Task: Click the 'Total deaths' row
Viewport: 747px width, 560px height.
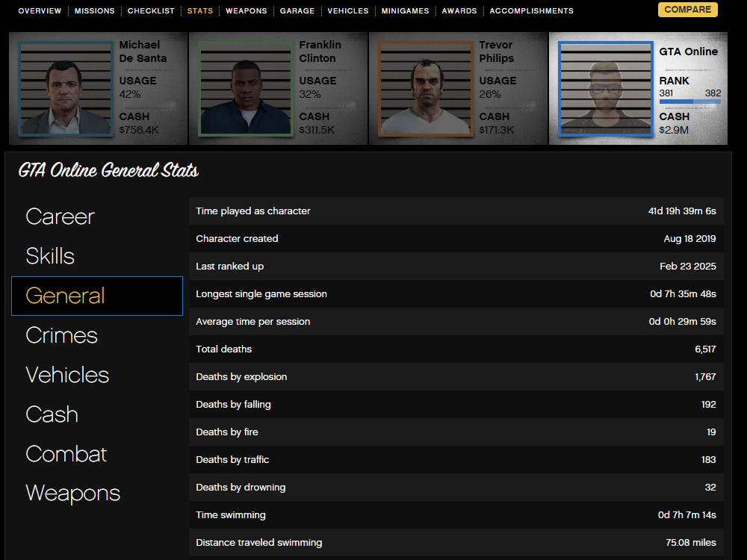Action: (456, 349)
